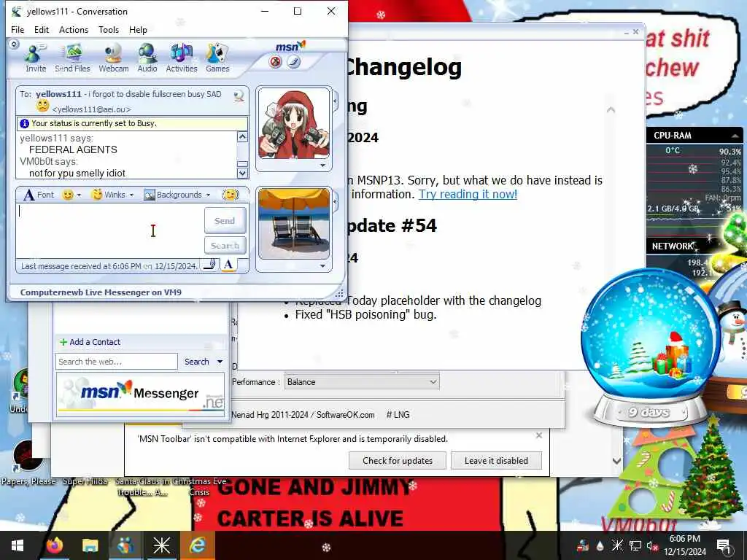Open the Windows Start menu
This screenshot has width=747, height=560.
coord(18,545)
